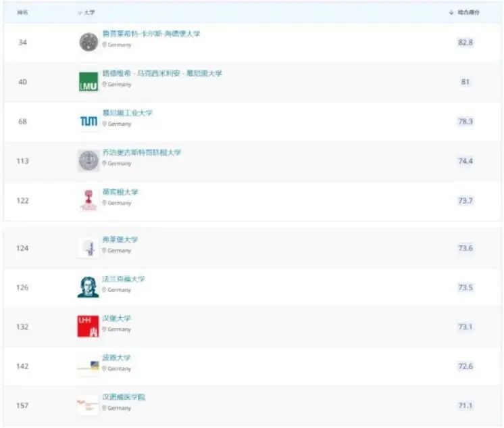Click the 82.8 overall score value
The image size is (504, 428).
(x=465, y=42)
